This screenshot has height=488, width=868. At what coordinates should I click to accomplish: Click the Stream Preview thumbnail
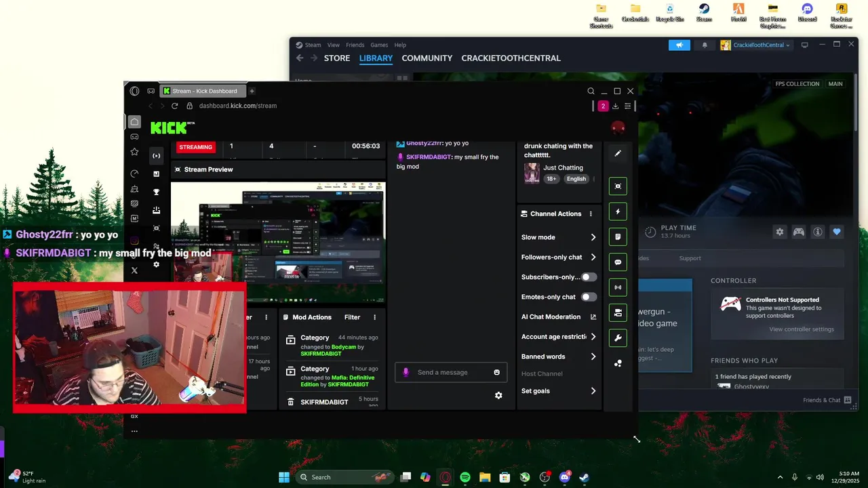point(278,242)
